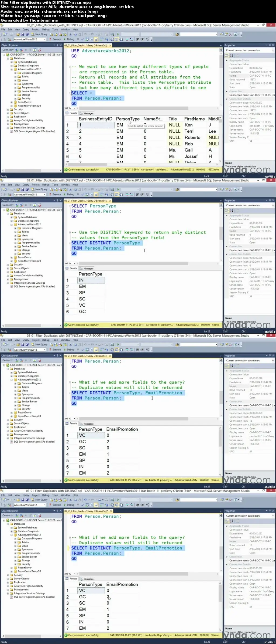Viewport: 276px width, 644px height.
Task: Open Current connection parameters dropdown in fourth frame
Action: pos(273,516)
